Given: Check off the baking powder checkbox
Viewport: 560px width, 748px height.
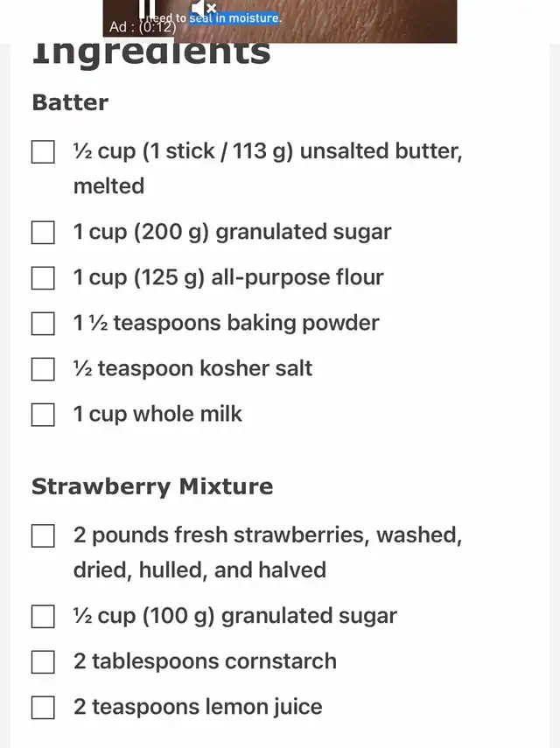Looking at the screenshot, I should (x=43, y=324).
